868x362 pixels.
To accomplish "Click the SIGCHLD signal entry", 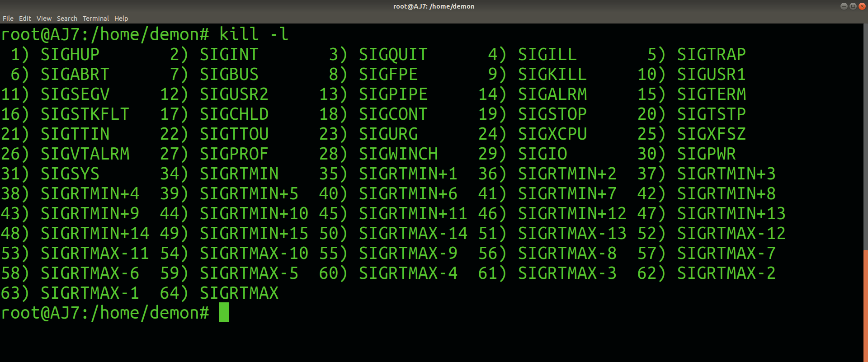I will tap(234, 114).
